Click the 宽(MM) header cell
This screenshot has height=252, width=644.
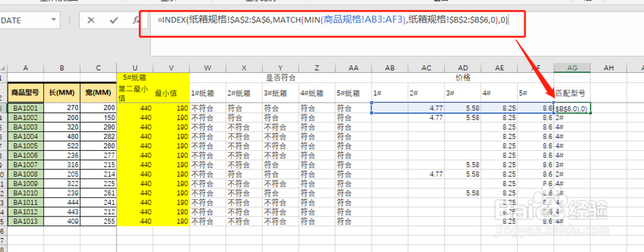(x=99, y=93)
